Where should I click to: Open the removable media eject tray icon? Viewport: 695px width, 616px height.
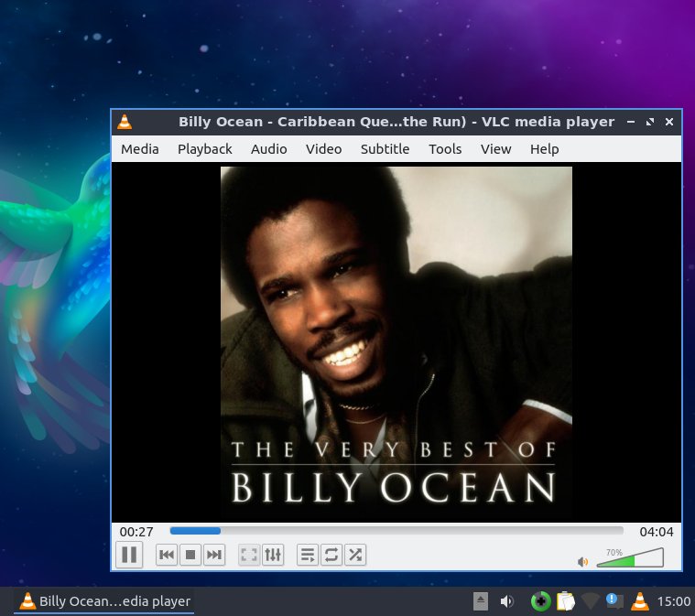(x=481, y=601)
